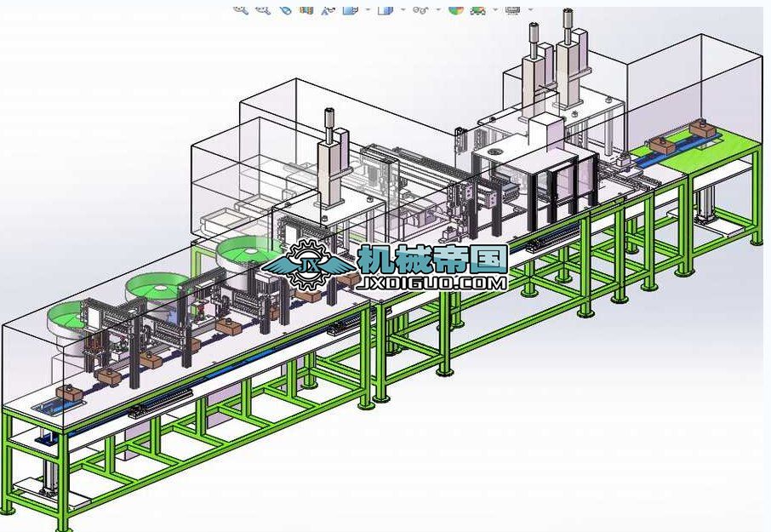Image resolution: width=771 pixels, height=532 pixels.
Task: Expand the Display Style dropdown arrow
Action: point(403,9)
